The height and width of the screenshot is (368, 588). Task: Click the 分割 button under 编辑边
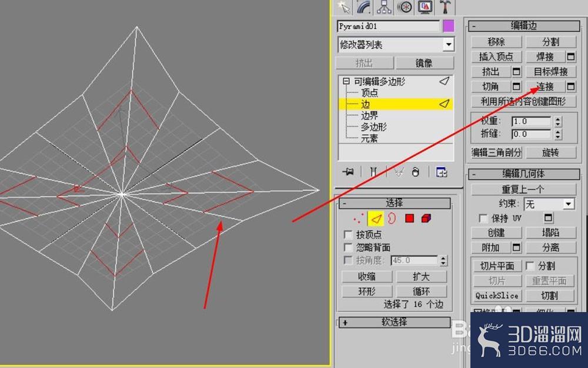pos(550,42)
